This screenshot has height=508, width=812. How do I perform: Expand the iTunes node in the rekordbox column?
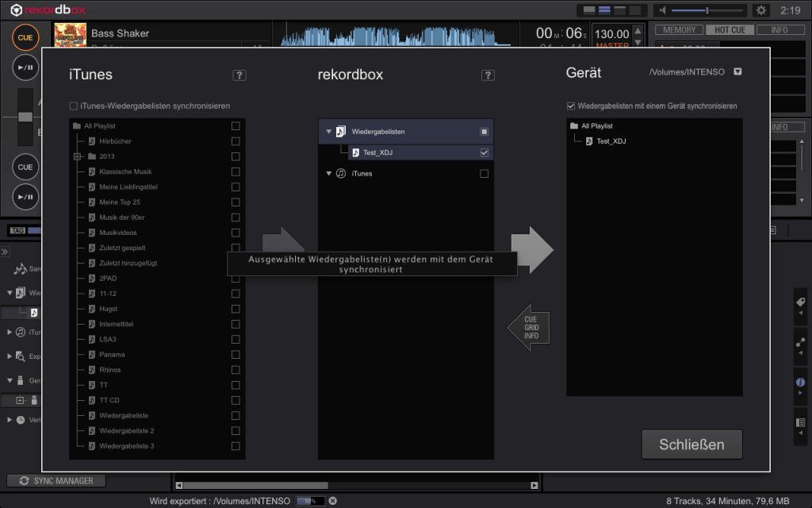[328, 173]
